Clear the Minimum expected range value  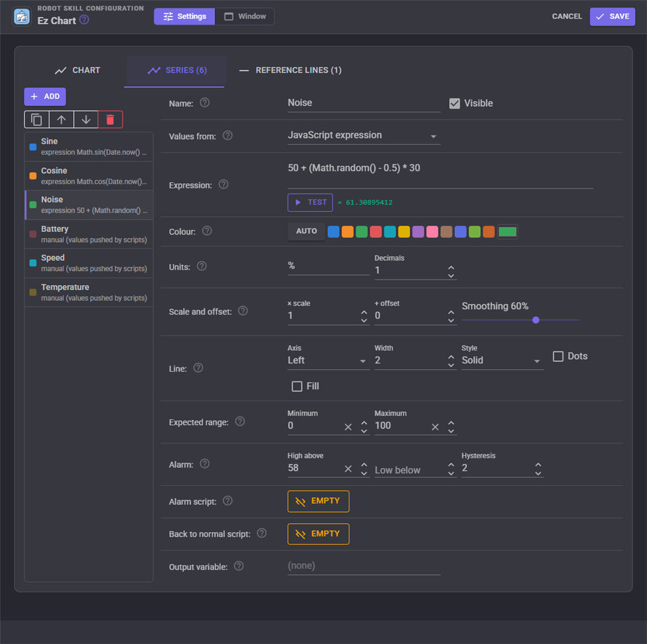348,427
